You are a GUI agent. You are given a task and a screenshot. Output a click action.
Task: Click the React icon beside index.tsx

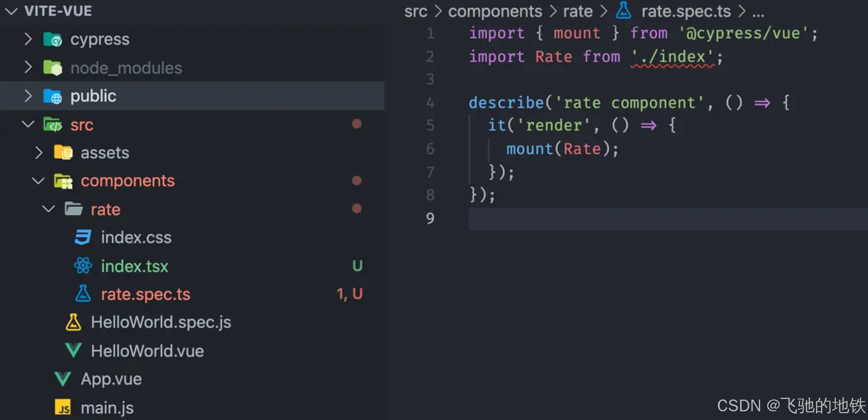83,266
